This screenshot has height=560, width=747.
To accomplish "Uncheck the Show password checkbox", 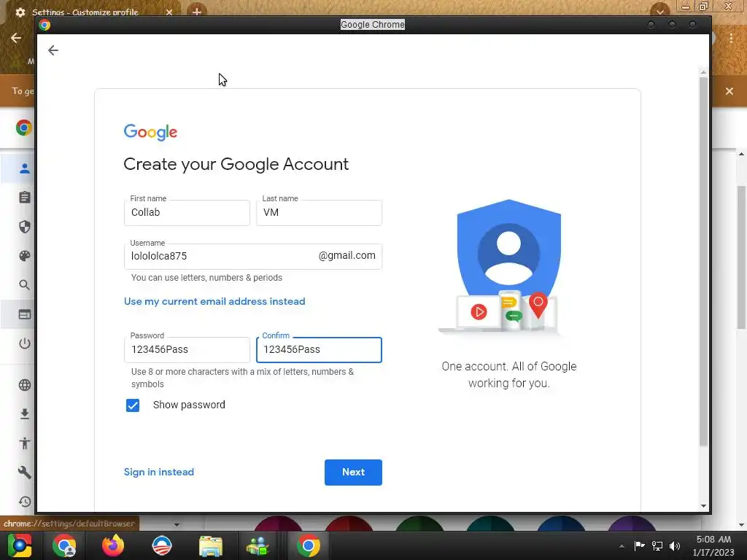I will 133,405.
